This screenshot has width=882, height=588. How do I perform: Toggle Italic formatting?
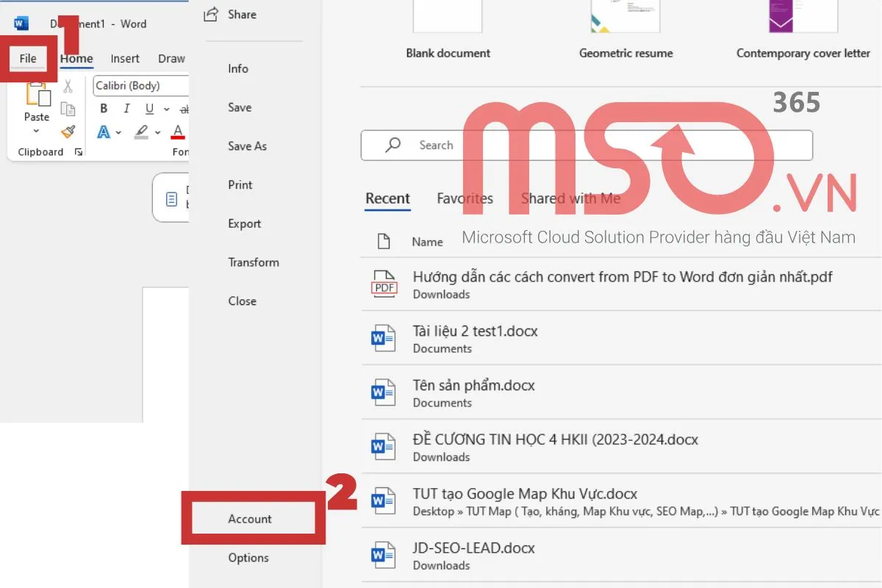pos(126,109)
